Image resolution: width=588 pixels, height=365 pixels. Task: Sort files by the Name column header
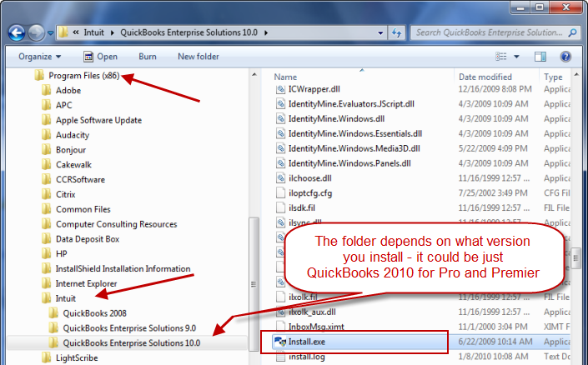[x=285, y=77]
